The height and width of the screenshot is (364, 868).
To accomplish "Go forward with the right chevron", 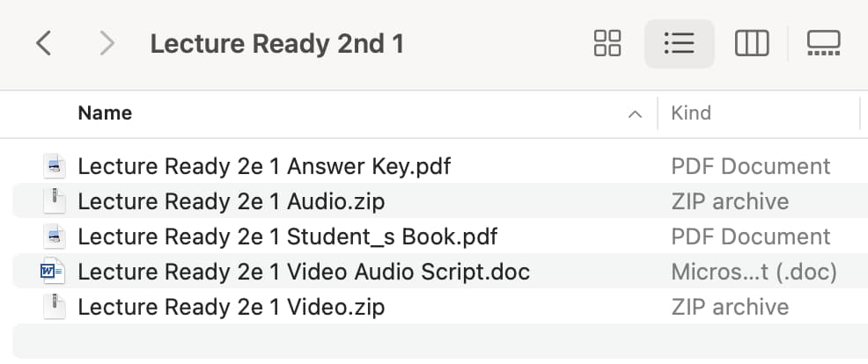I will (107, 43).
